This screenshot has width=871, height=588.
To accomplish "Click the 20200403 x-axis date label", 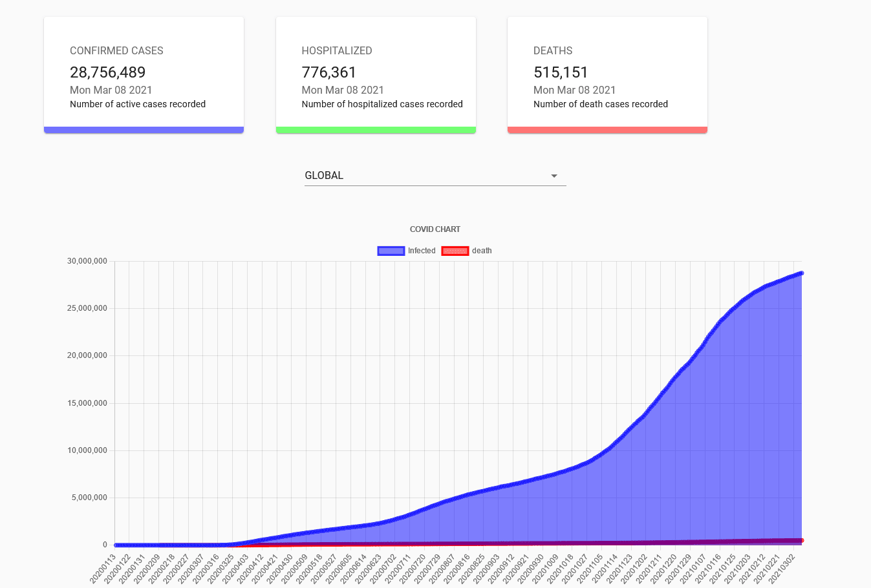I will tap(235, 569).
